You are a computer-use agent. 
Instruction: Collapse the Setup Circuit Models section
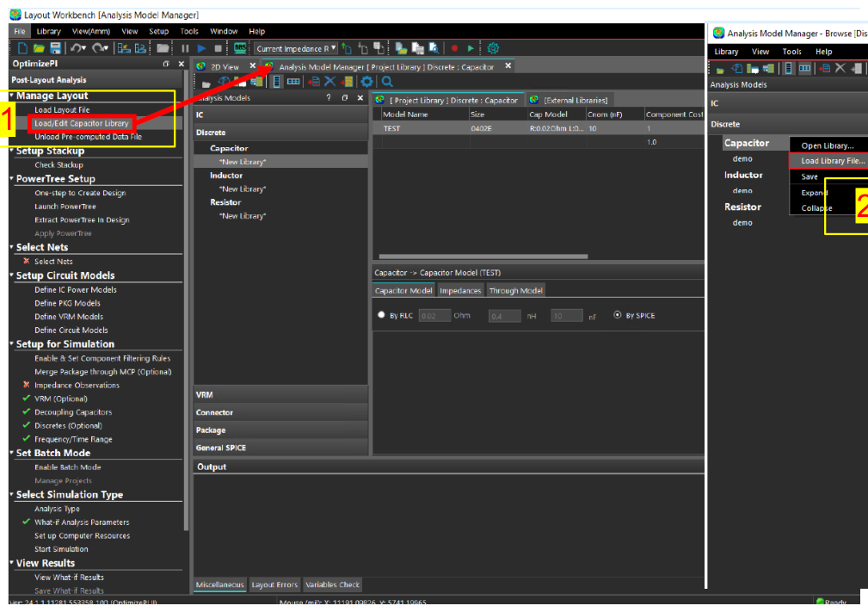click(x=12, y=275)
